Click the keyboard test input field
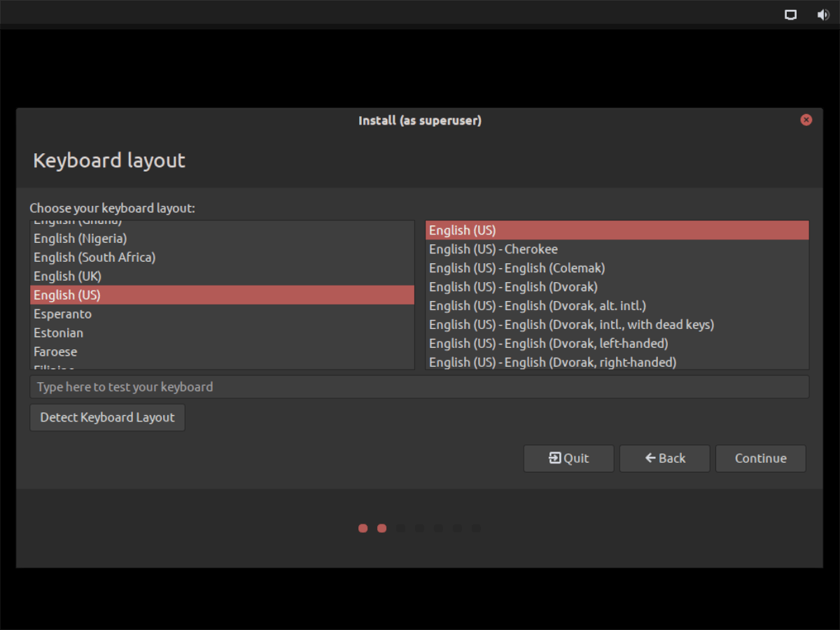This screenshot has height=630, width=840. click(x=419, y=387)
